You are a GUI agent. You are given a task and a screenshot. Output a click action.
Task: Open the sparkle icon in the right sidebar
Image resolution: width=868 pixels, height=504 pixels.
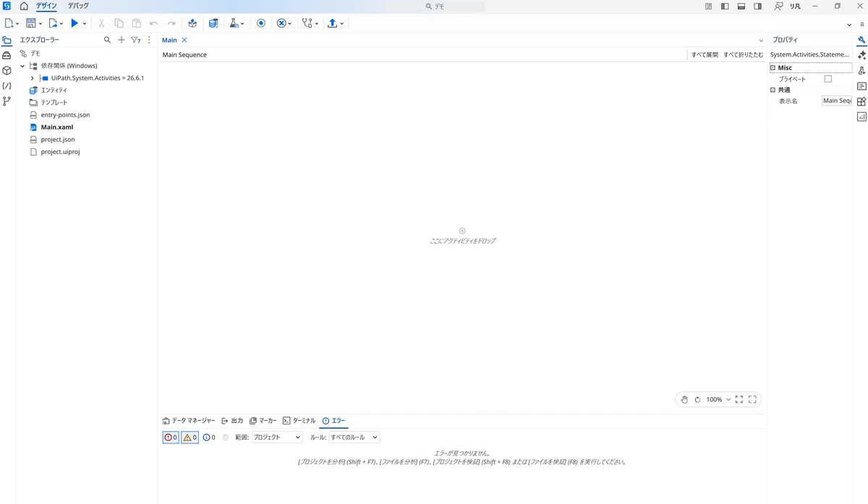861,55
